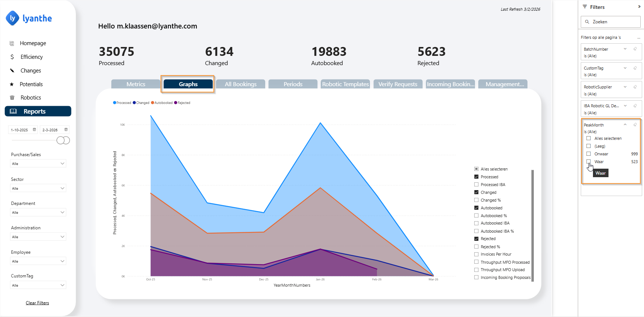Click the star icon beside Potentials
This screenshot has height=317, width=644.
coord(12,84)
